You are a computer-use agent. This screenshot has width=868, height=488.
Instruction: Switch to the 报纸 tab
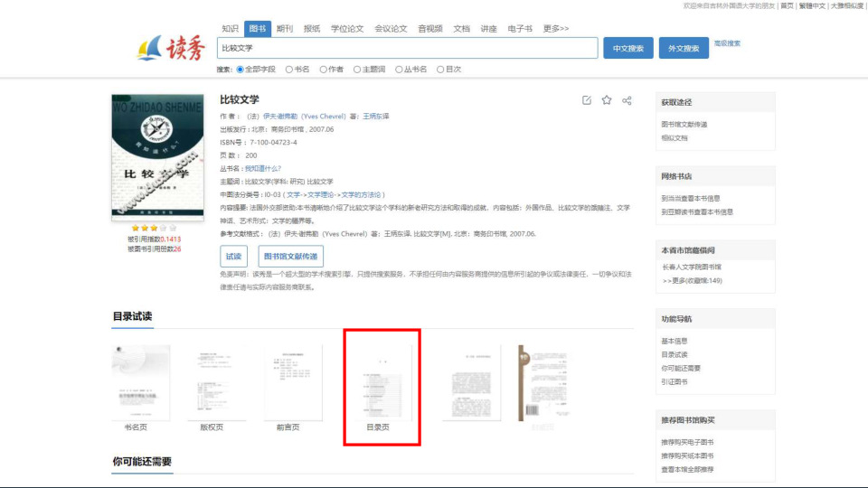point(312,29)
